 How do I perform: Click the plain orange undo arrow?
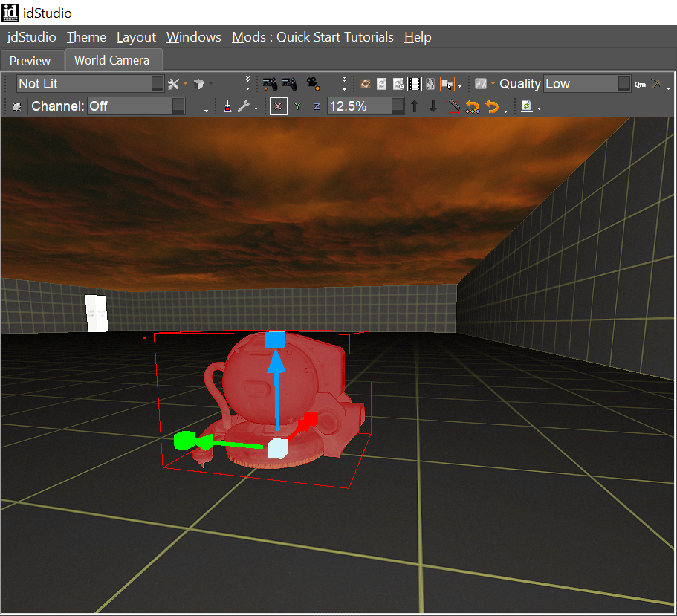[492, 106]
